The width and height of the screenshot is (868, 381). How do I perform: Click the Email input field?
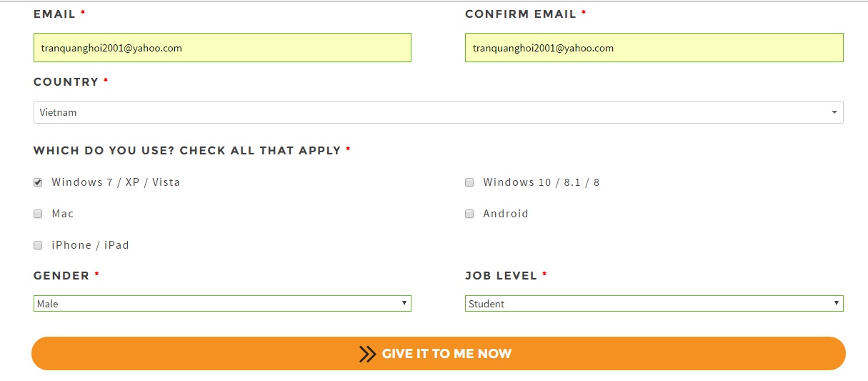tap(222, 48)
